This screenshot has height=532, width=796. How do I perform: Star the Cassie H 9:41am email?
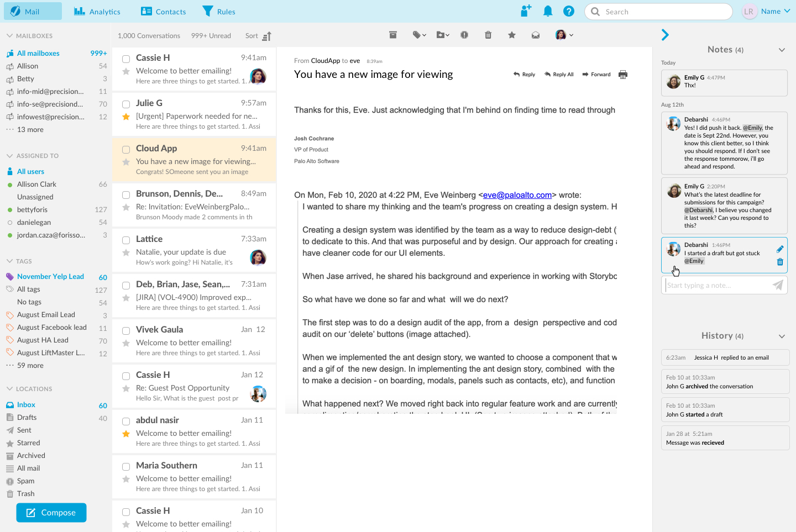pos(126,71)
